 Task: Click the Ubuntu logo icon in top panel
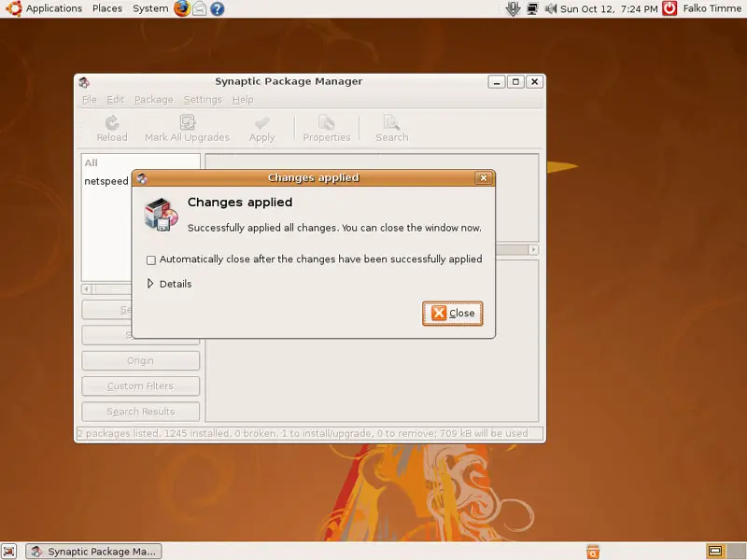(x=13, y=8)
